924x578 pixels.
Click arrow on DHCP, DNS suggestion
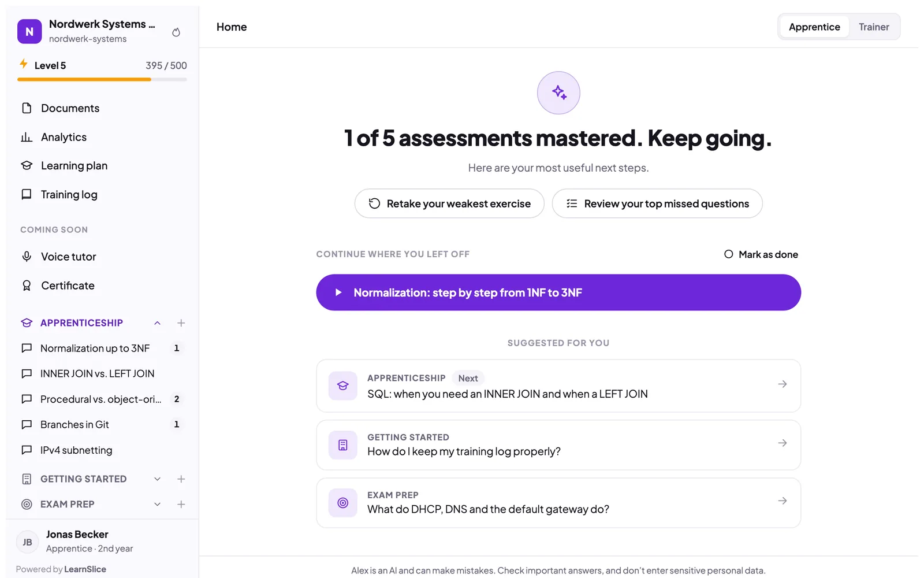[783, 501]
